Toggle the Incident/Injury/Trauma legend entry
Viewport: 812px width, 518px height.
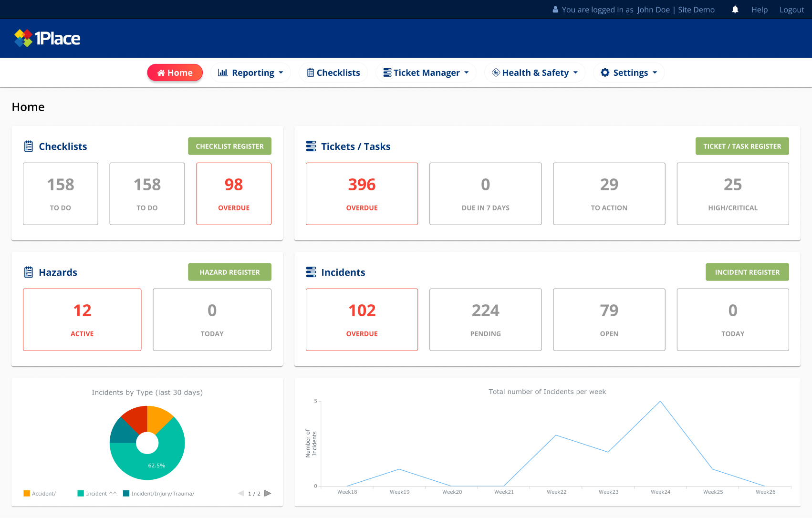tap(159, 494)
